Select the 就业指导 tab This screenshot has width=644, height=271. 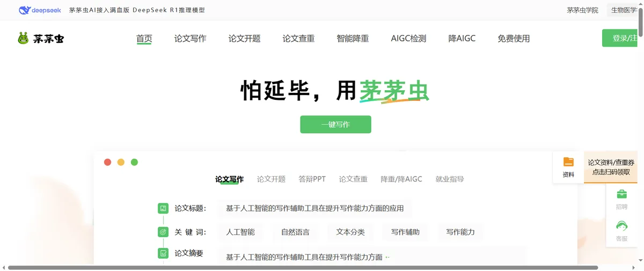(x=450, y=179)
